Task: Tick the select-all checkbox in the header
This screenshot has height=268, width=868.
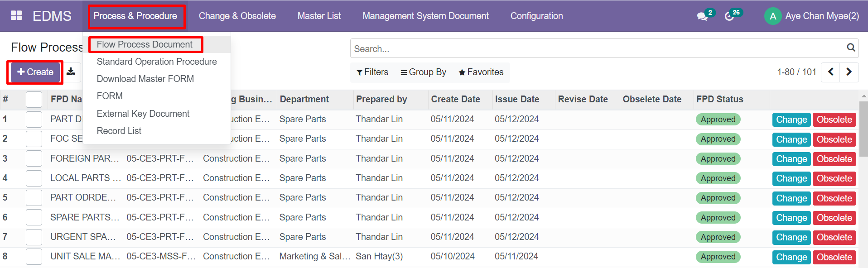Action: coord(34,100)
